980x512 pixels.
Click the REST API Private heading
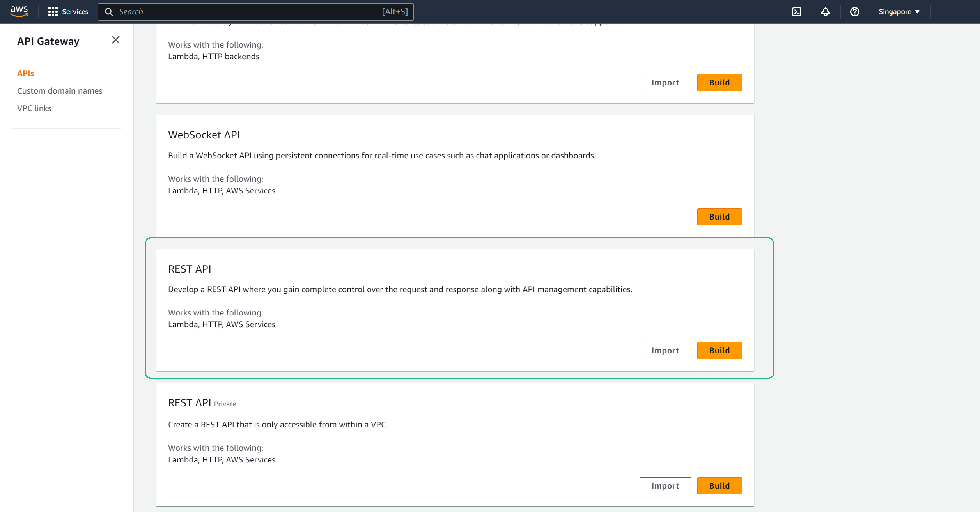tap(202, 403)
